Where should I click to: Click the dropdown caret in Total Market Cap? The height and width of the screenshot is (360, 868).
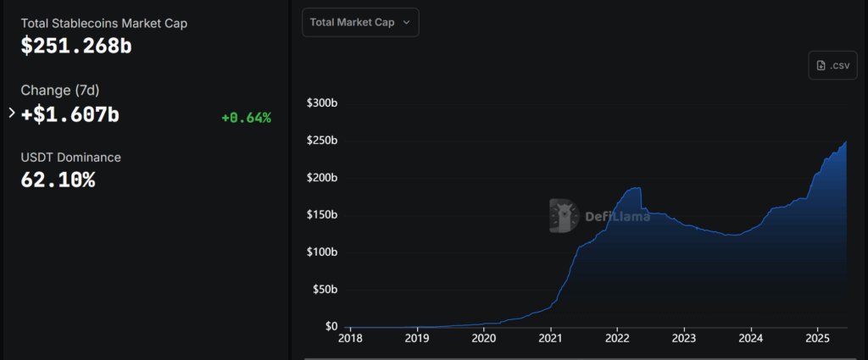pos(407,22)
